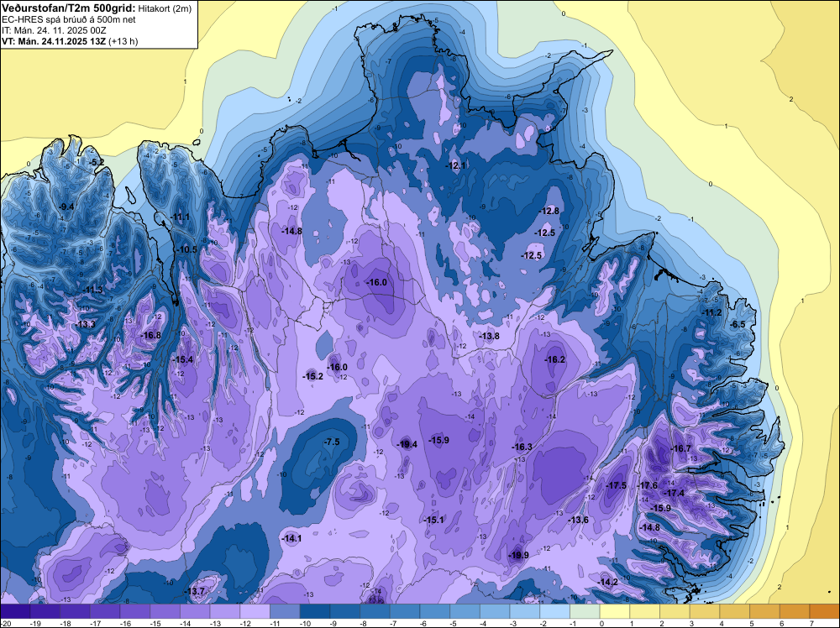Select the -13.8 temperature value
The width and height of the screenshot is (840, 628).
489,336
